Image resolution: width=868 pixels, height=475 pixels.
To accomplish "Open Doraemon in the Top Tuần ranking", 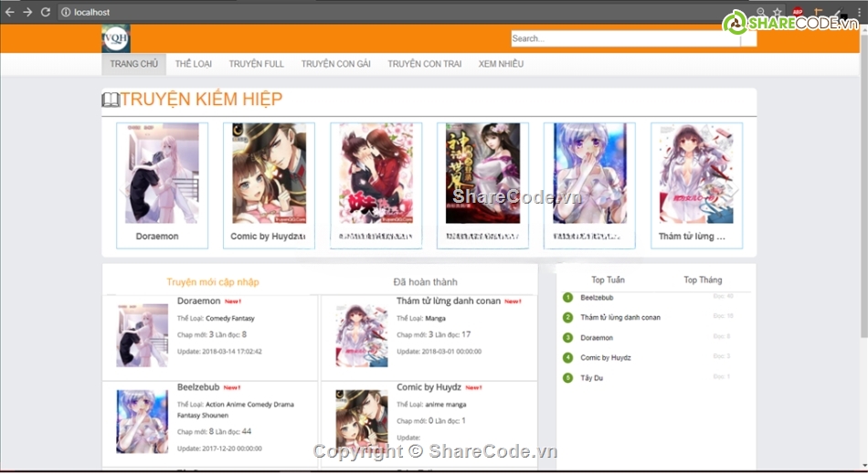I will (597, 338).
